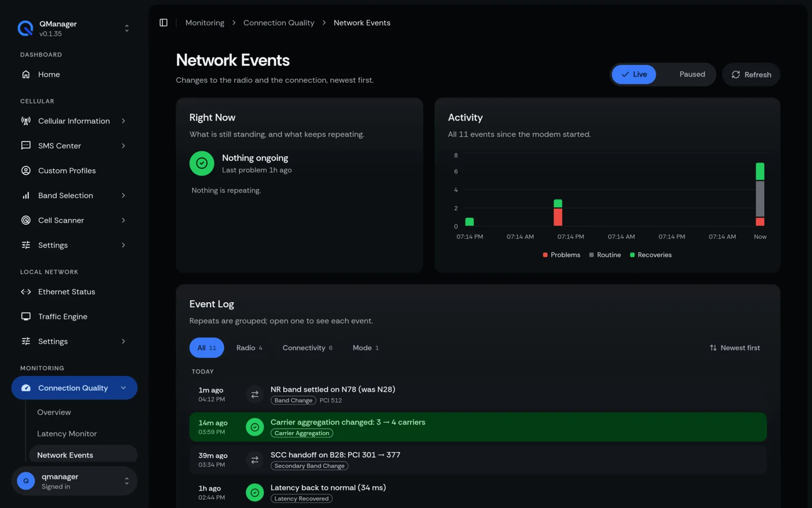Click the Network Events breadcrumb text
This screenshot has height=508, width=812.
[x=362, y=23]
